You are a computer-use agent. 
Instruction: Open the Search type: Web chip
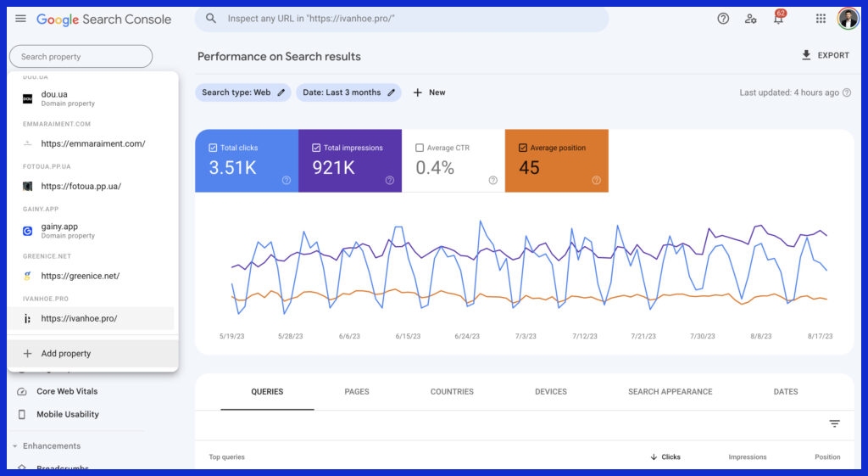[242, 92]
